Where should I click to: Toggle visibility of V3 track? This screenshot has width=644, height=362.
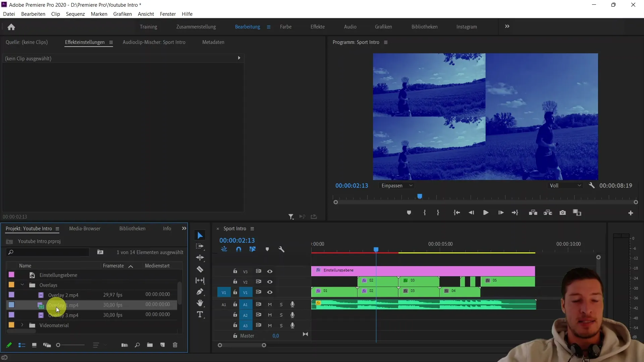pos(270,271)
